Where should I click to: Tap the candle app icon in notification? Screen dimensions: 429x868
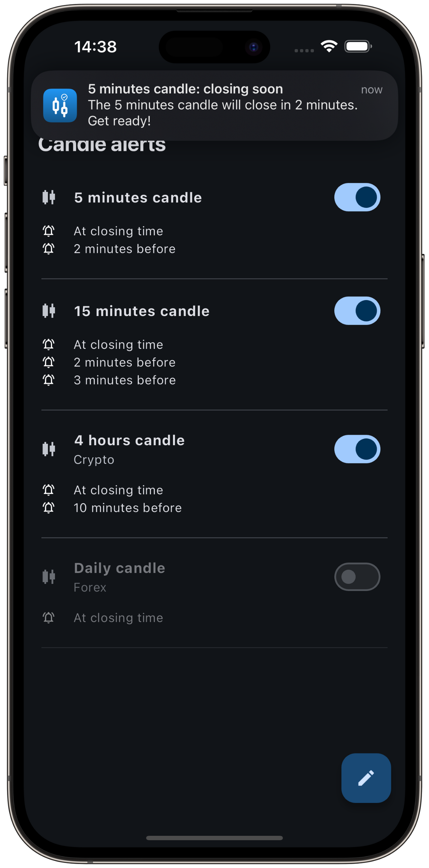point(60,106)
